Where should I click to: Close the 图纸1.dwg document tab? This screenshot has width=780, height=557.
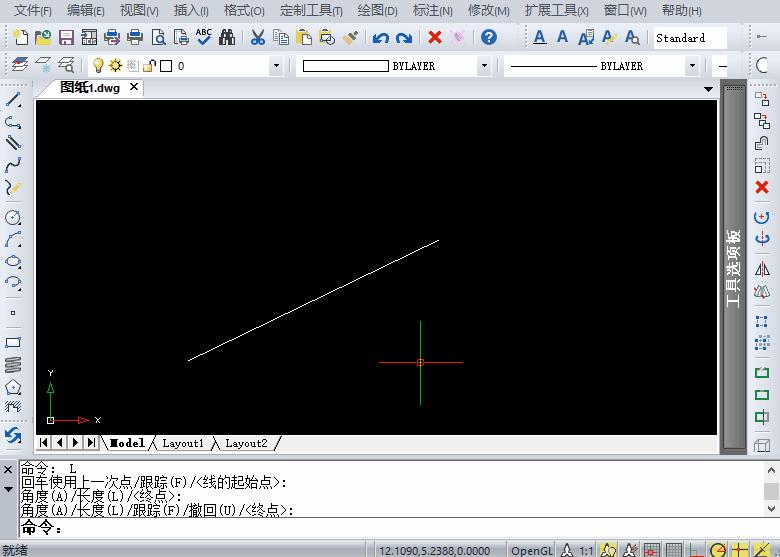pyautogui.click(x=134, y=87)
